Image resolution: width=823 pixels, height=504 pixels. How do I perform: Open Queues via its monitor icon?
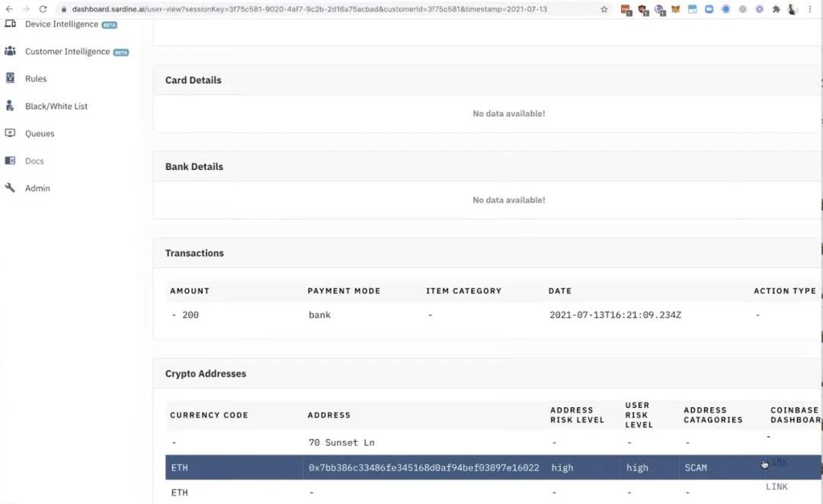[x=10, y=133]
